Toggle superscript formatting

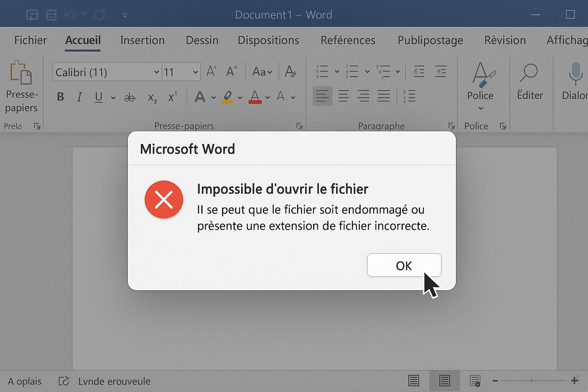pos(173,97)
